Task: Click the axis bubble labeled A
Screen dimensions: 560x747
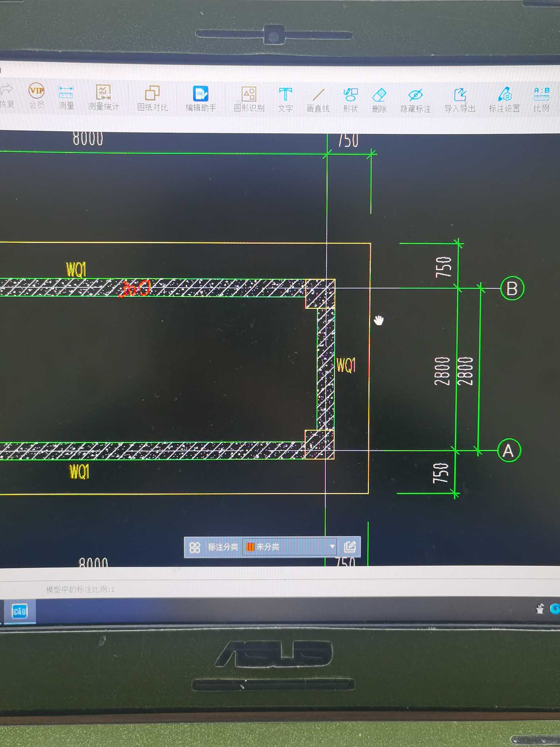Action: coord(509,450)
